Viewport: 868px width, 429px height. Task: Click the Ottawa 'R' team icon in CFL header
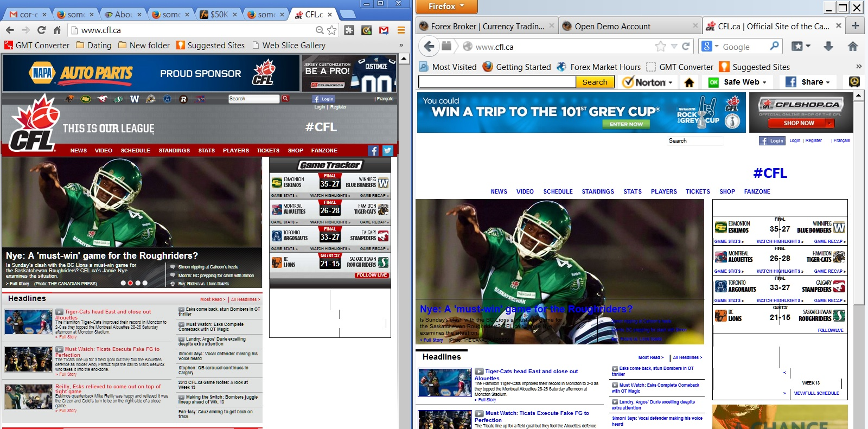pyautogui.click(x=183, y=99)
